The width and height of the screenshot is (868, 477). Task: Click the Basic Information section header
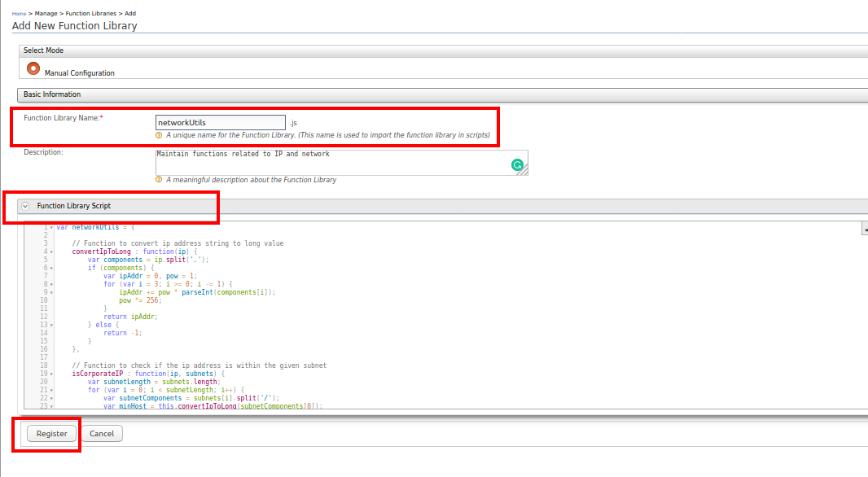52,94
